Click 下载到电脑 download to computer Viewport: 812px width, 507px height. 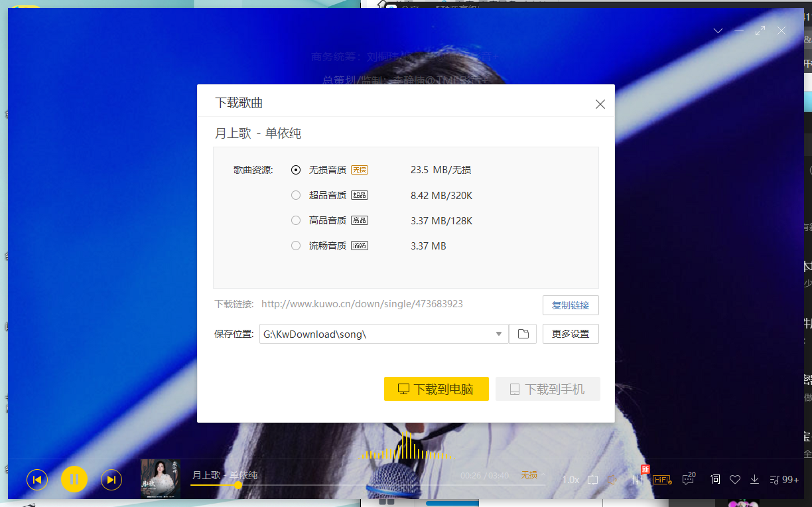coord(437,389)
